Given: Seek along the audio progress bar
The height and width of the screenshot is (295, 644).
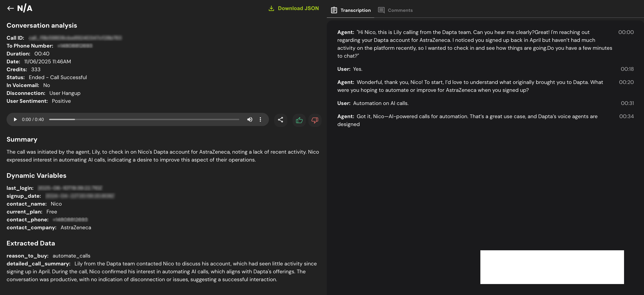Looking at the screenshot, I should (x=144, y=119).
